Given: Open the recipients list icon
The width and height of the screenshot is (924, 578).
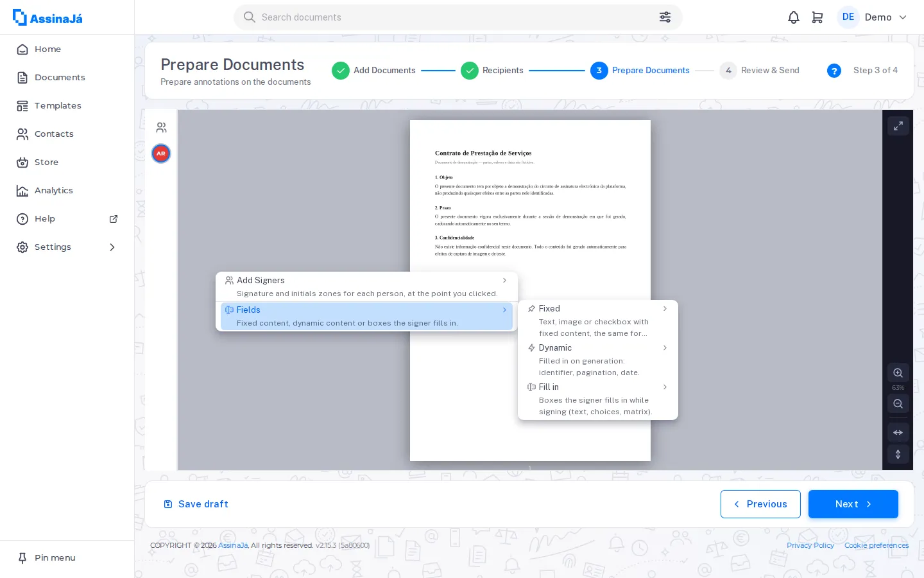Looking at the screenshot, I should 161,127.
